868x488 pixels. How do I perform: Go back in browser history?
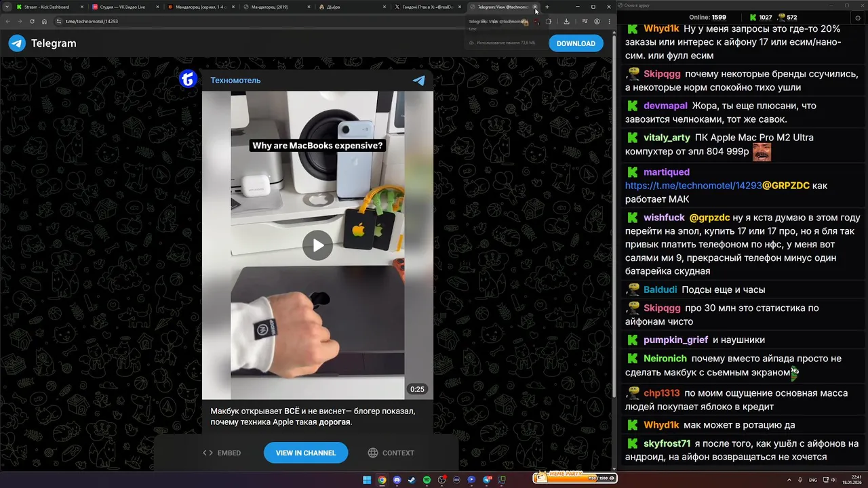[8, 21]
